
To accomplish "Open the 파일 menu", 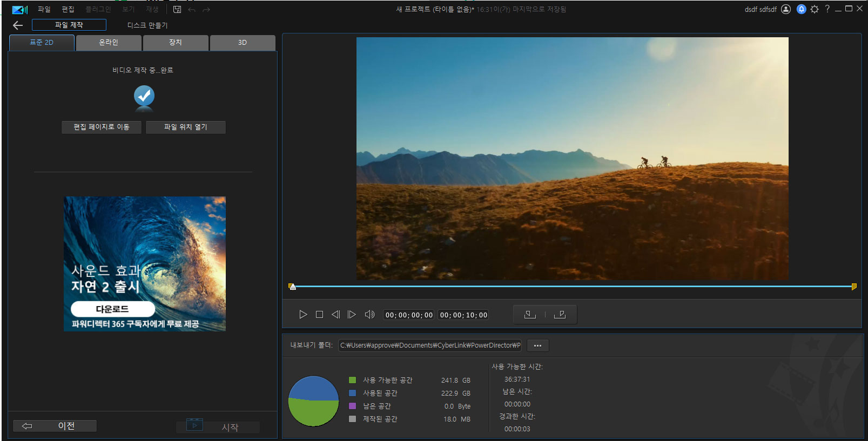I will tap(44, 9).
